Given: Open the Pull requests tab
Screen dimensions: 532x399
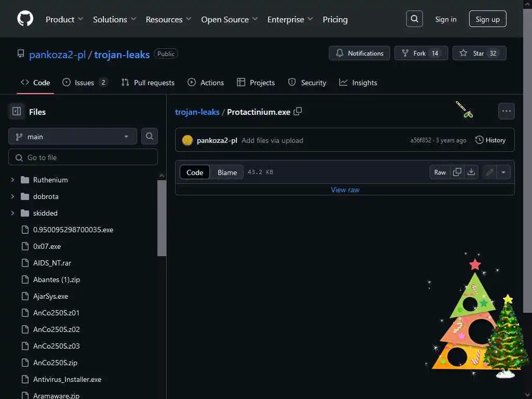Looking at the screenshot, I should tap(148, 83).
